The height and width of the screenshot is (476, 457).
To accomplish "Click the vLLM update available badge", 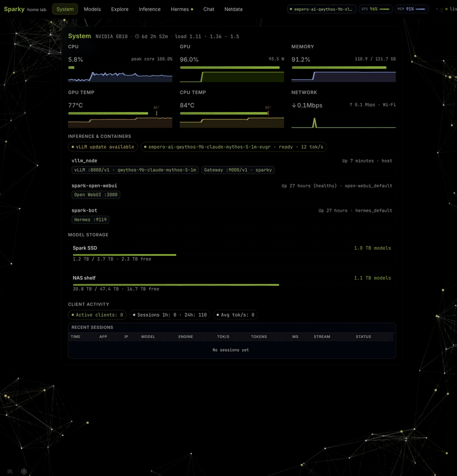I will (x=103, y=147).
